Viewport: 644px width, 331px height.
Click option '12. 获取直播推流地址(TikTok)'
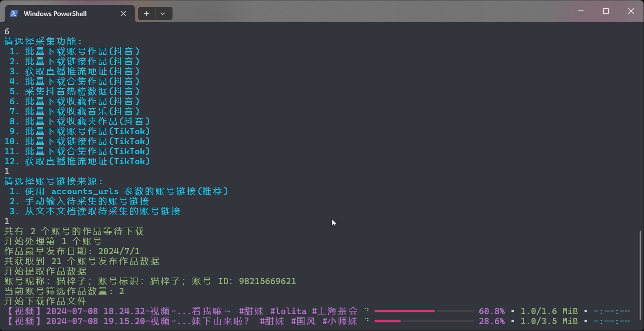pyautogui.click(x=77, y=161)
